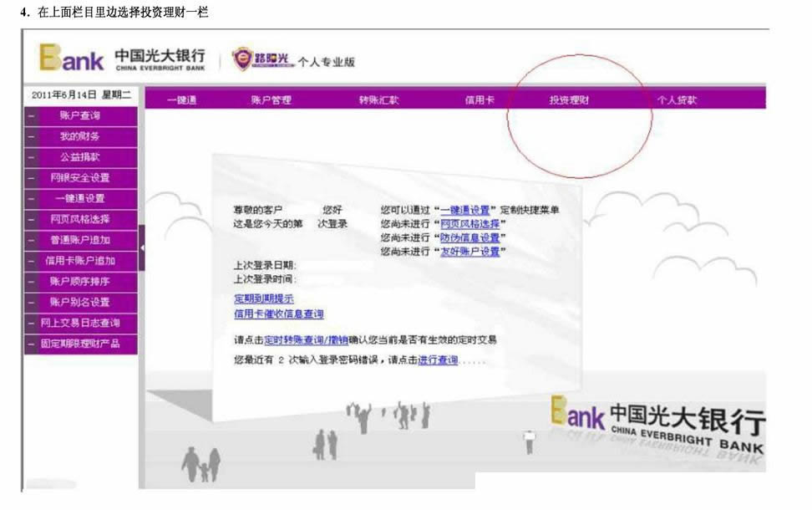Collapse the sidebar using the arrow handle
The width and height of the screenshot is (812, 510).
click(142, 247)
